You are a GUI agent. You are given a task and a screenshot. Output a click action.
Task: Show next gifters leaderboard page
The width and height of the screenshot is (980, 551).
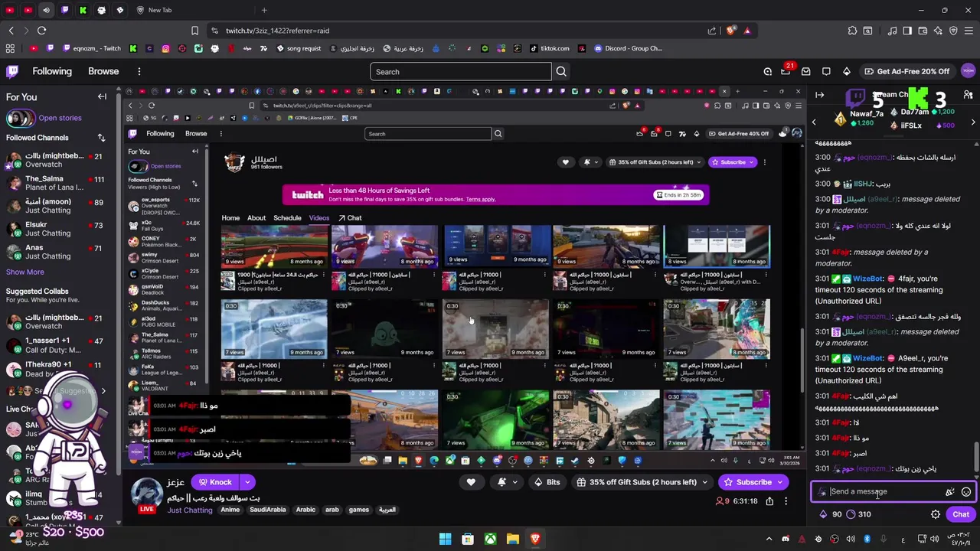(x=973, y=122)
